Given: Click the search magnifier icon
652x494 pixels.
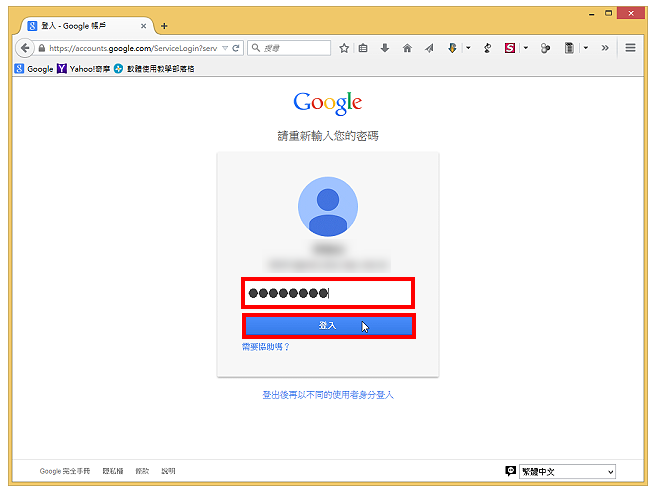Looking at the screenshot, I should [256, 48].
